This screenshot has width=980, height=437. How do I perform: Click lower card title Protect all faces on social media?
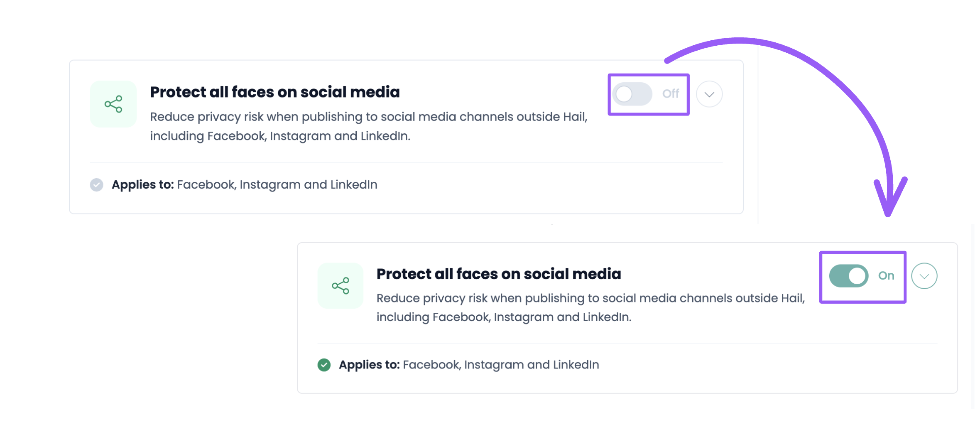tap(499, 274)
